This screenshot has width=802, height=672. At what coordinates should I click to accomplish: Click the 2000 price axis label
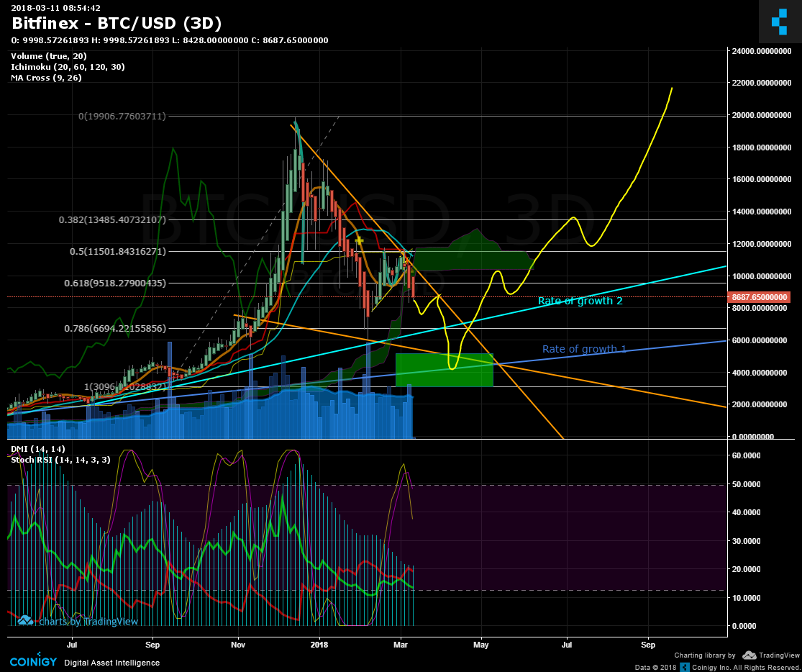(760, 404)
